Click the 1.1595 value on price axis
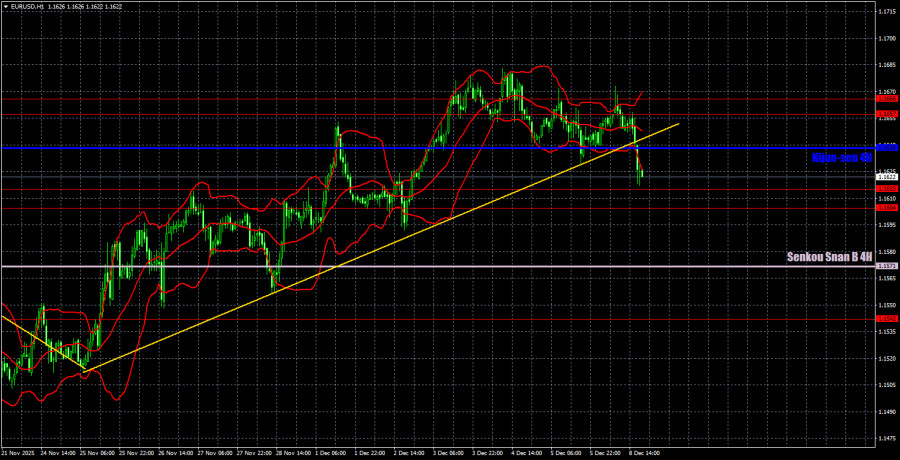The width and height of the screenshot is (900, 460). click(x=887, y=225)
